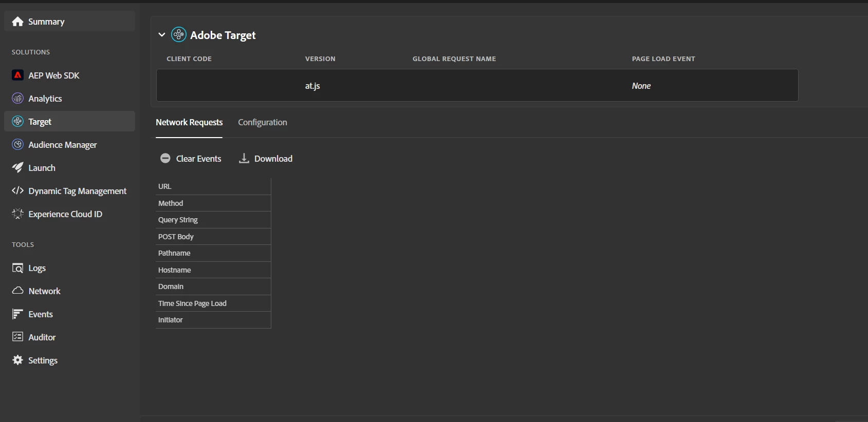The image size is (868, 422).
Task: Click the Adobe Target header logo icon
Action: pyautogui.click(x=179, y=34)
